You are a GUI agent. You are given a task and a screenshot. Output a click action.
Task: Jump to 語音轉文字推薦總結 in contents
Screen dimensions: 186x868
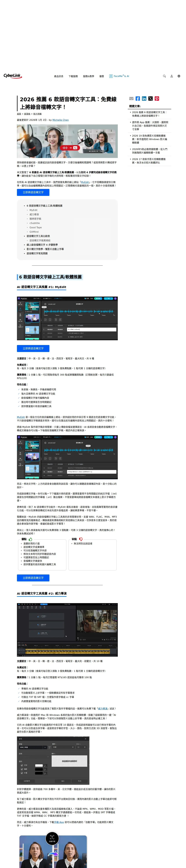click(40, 241)
